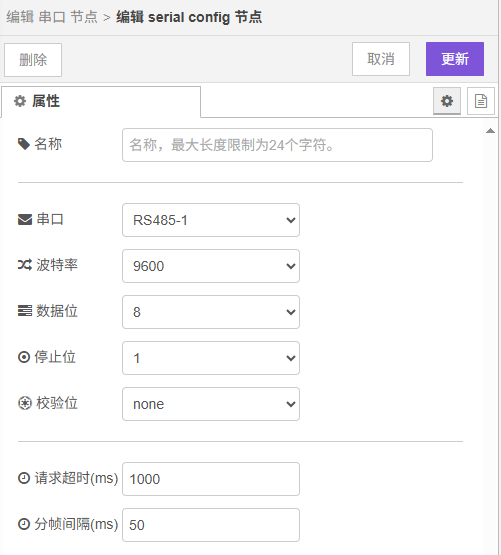Click the data bits icon beside 数据位
The height and width of the screenshot is (555, 501).
(x=25, y=311)
